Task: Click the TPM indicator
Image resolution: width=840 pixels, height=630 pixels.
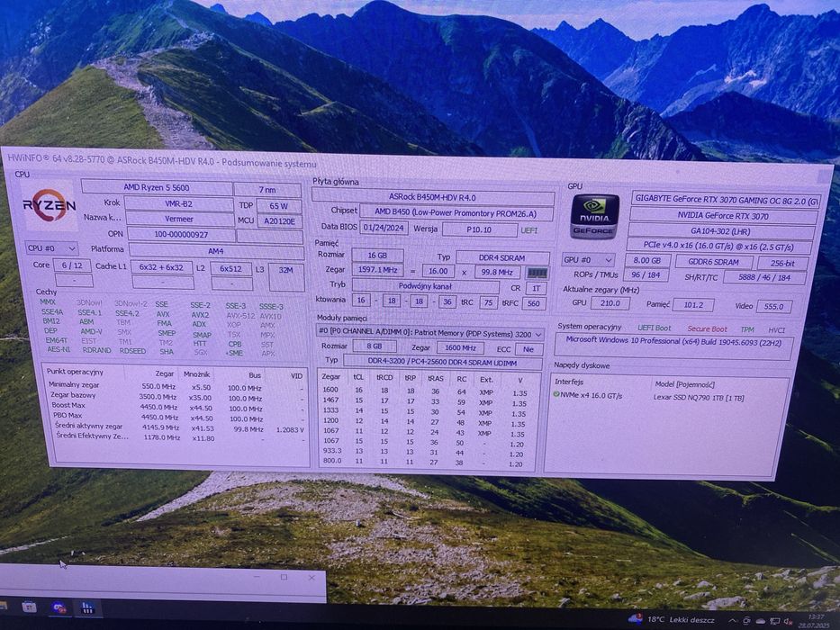Action: point(746,330)
